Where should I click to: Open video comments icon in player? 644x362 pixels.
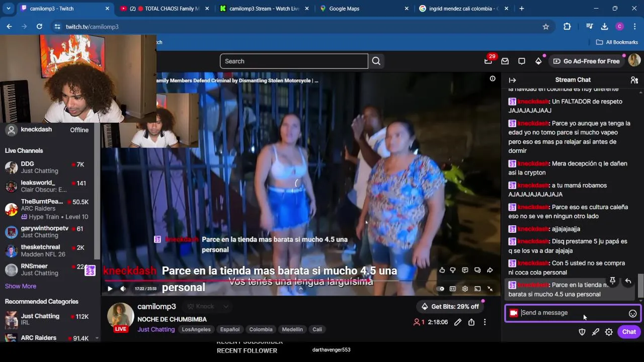(x=465, y=270)
